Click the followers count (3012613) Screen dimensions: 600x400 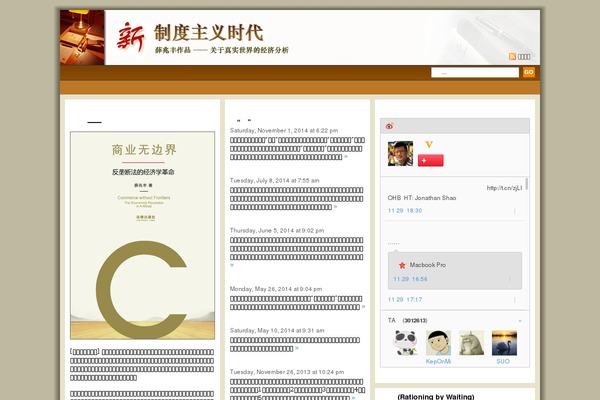coord(415,320)
